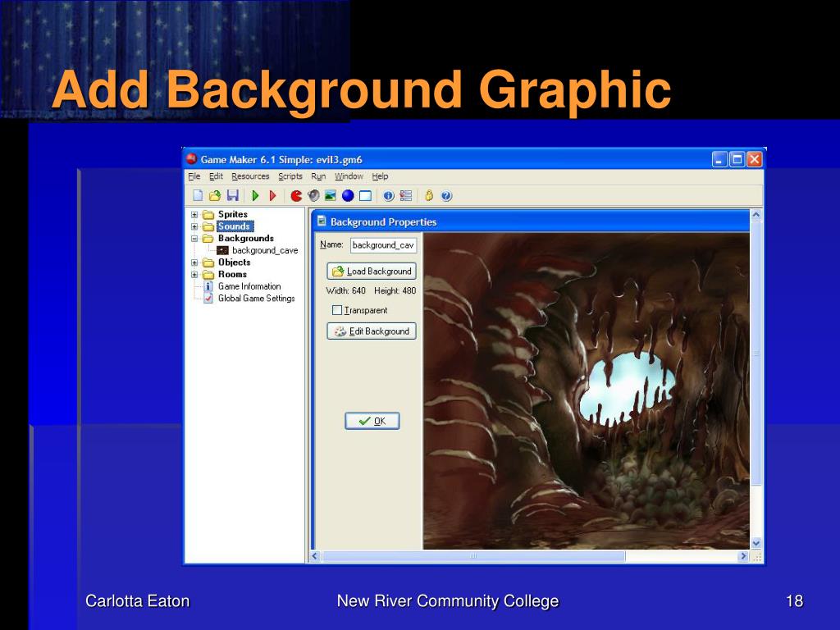The image size is (840, 630).
Task: Click the Background Properties title bar
Action: pos(531,221)
